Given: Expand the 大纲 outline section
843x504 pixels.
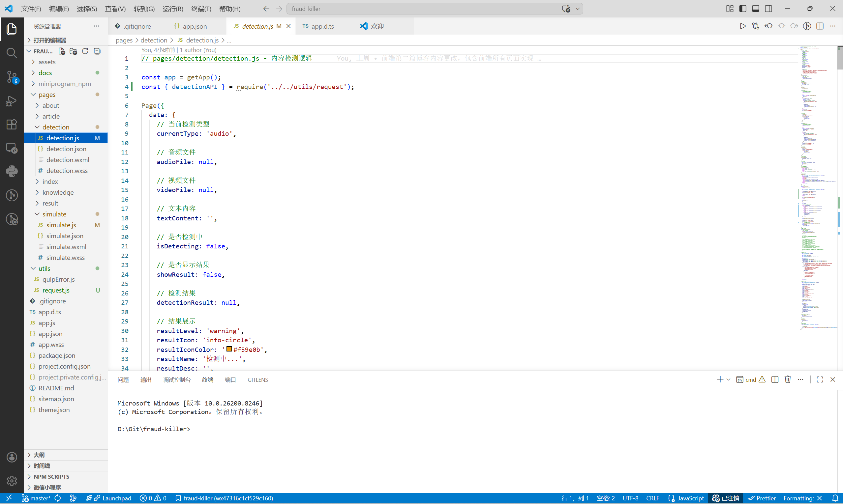Looking at the screenshot, I should (x=66, y=455).
